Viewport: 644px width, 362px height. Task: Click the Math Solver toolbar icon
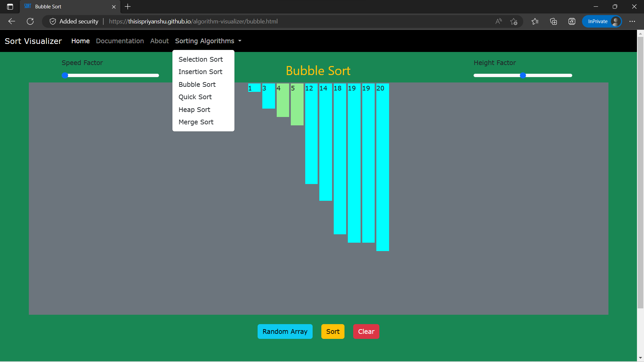572,21
